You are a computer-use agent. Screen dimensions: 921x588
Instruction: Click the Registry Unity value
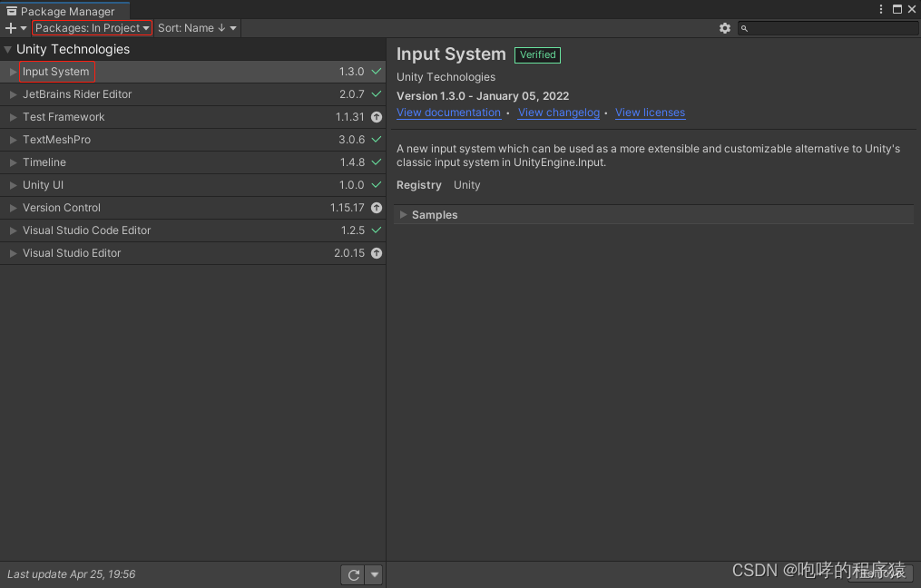[x=467, y=185]
